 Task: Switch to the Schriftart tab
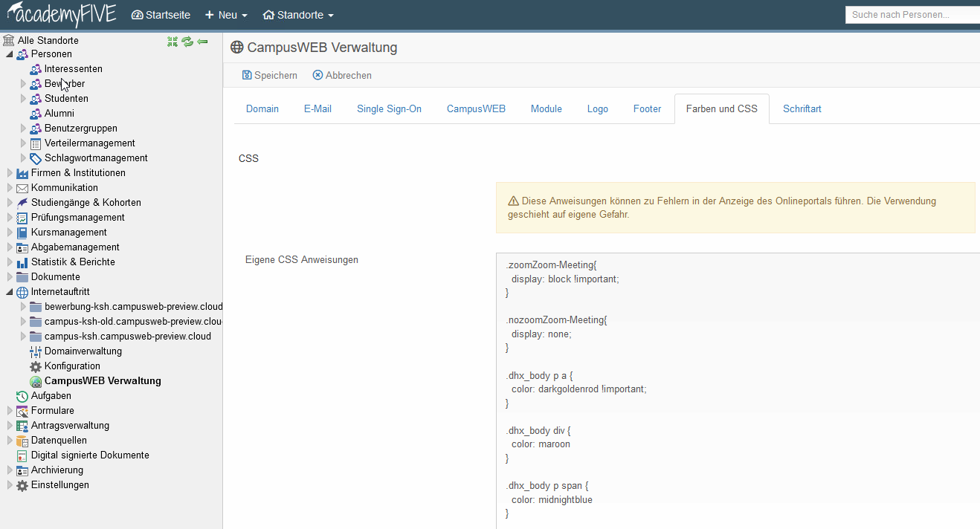tap(802, 108)
